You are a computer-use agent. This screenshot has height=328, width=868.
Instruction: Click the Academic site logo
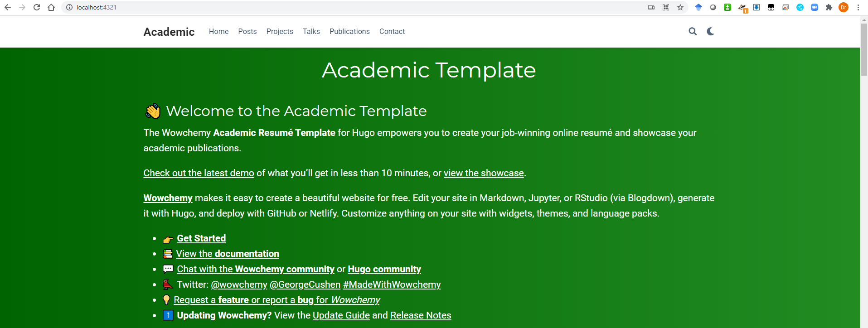(x=169, y=32)
